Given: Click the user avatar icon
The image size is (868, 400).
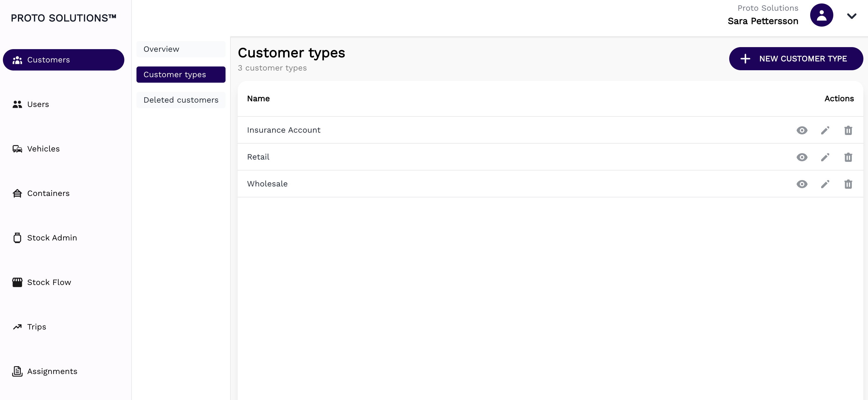Looking at the screenshot, I should point(821,15).
